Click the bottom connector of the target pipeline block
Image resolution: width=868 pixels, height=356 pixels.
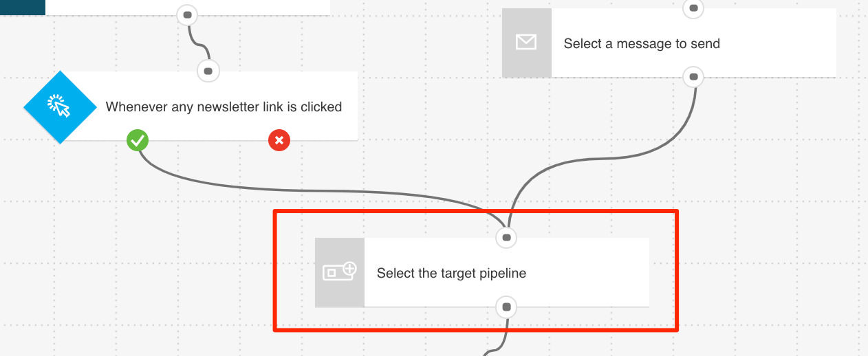506,307
